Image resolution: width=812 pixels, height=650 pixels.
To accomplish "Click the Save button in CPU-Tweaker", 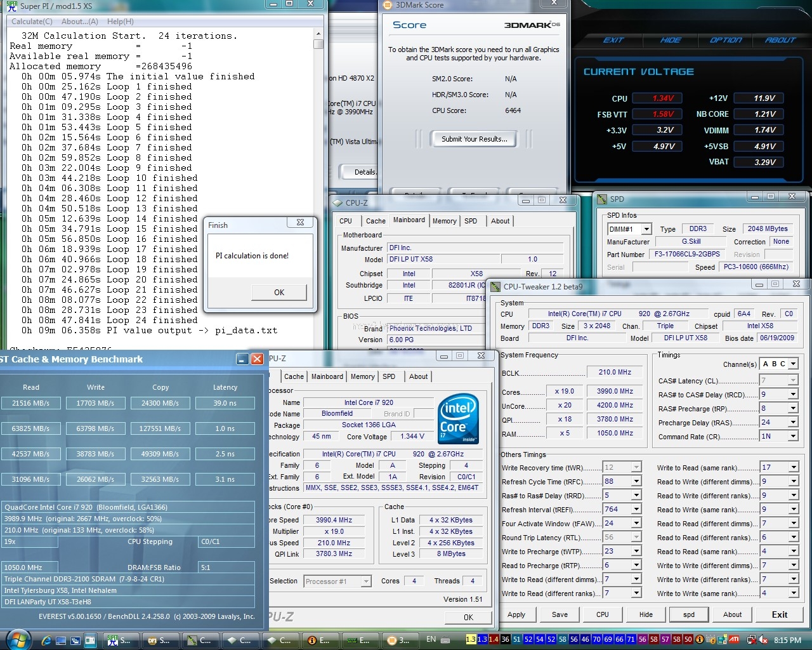I will (x=560, y=614).
